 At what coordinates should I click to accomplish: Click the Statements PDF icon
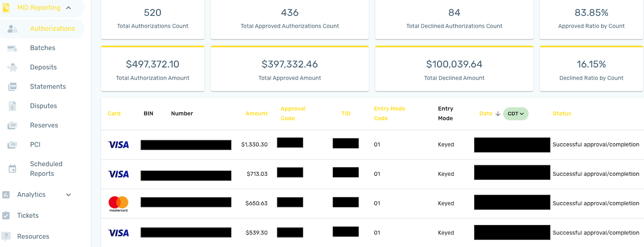(x=12, y=87)
